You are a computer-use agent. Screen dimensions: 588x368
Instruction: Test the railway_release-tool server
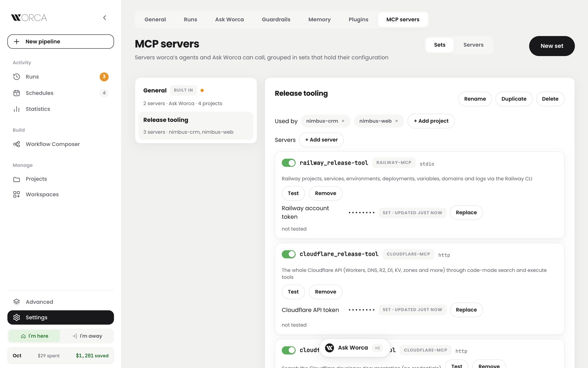293,193
